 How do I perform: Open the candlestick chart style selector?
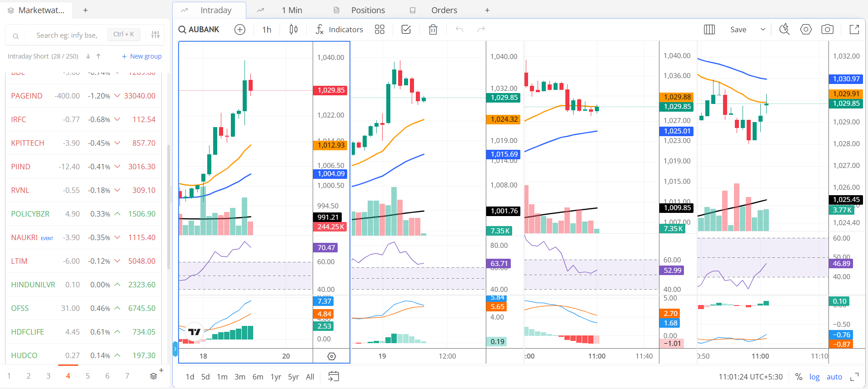click(x=294, y=30)
